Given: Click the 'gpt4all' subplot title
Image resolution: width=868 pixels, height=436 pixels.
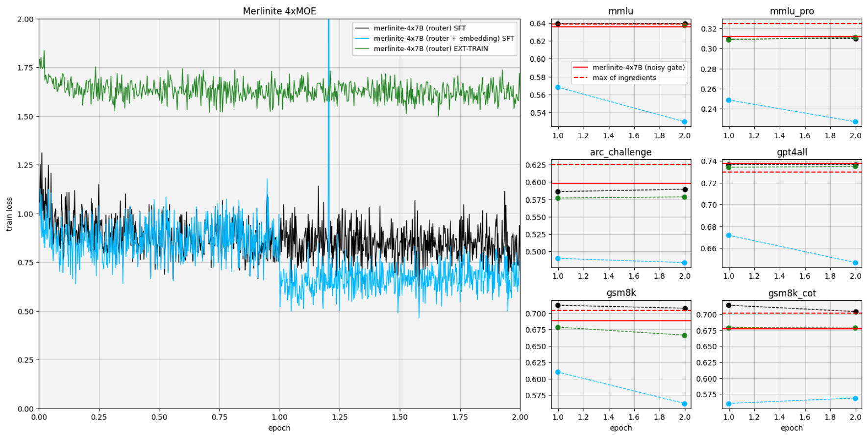Looking at the screenshot, I should point(792,152).
